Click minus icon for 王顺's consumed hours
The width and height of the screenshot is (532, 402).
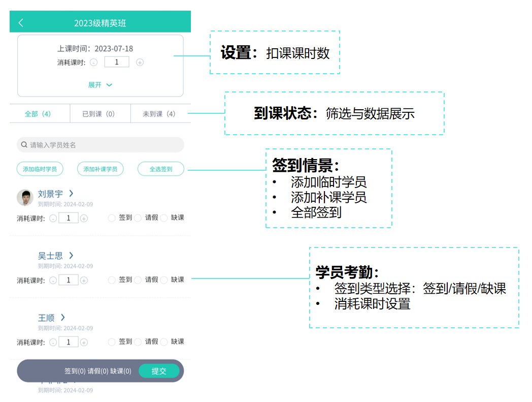click(x=53, y=342)
